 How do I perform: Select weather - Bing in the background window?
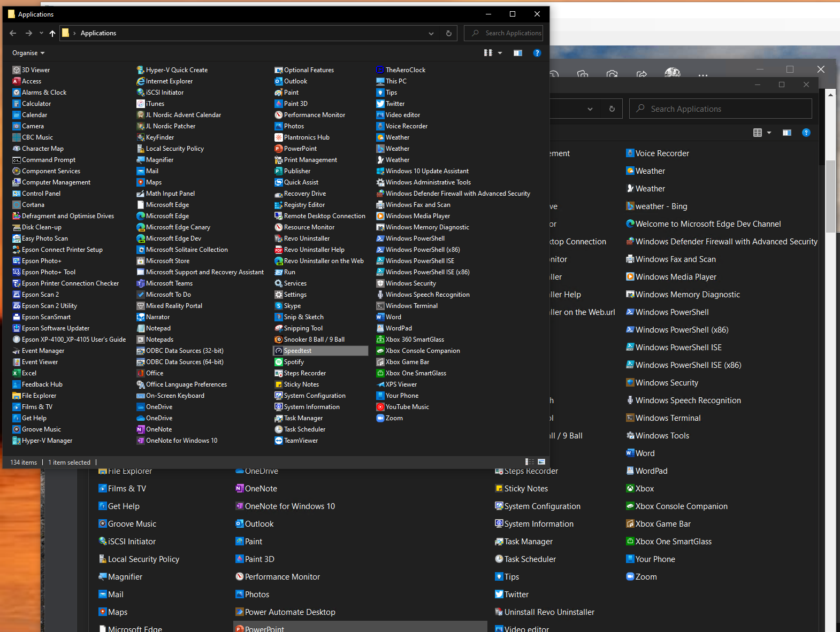(656, 206)
